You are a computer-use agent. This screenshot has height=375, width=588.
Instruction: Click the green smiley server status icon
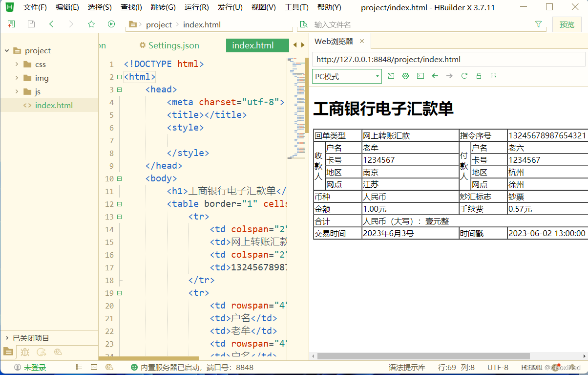pyautogui.click(x=134, y=367)
